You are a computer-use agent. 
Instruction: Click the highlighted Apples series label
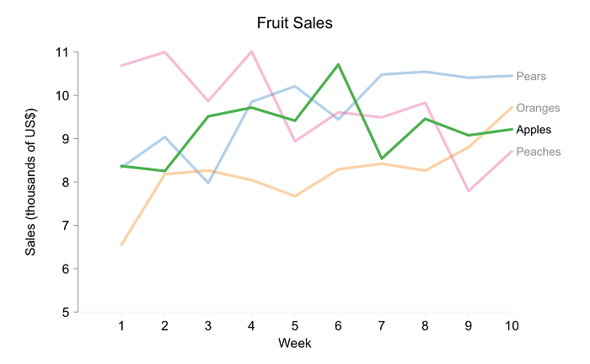534,130
